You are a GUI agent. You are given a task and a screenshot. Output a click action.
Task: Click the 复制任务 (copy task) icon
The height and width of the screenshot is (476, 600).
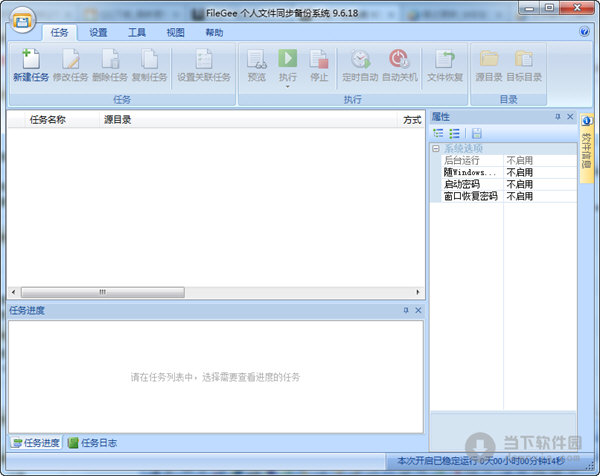149,59
